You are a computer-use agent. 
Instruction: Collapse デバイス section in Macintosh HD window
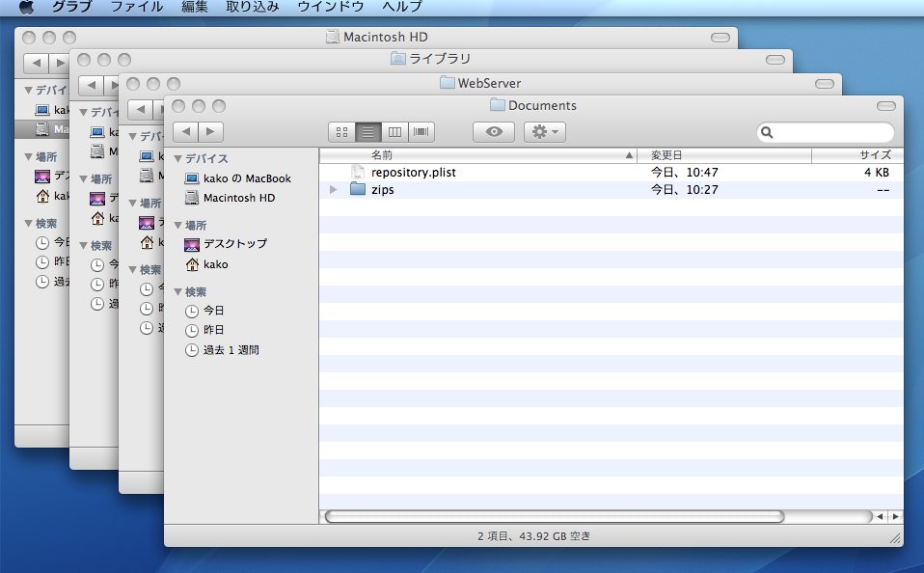[28, 91]
